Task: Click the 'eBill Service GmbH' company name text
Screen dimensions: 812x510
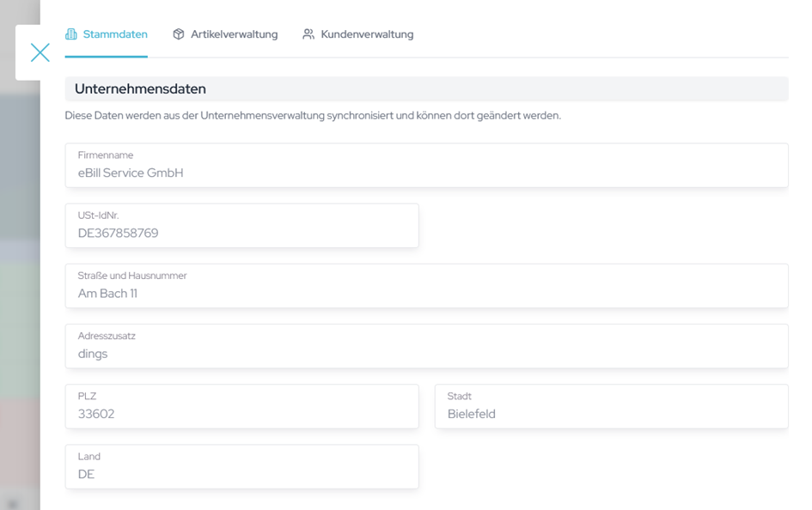Action: click(131, 173)
